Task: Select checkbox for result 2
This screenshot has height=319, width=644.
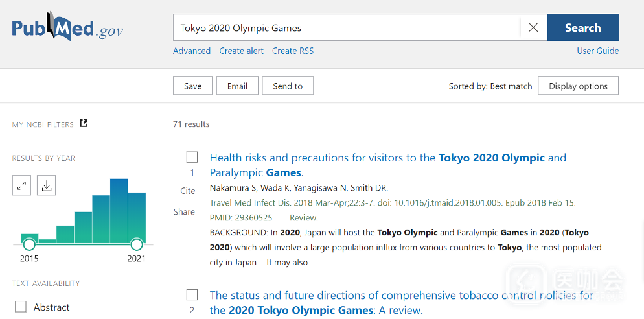Action: pyautogui.click(x=192, y=294)
